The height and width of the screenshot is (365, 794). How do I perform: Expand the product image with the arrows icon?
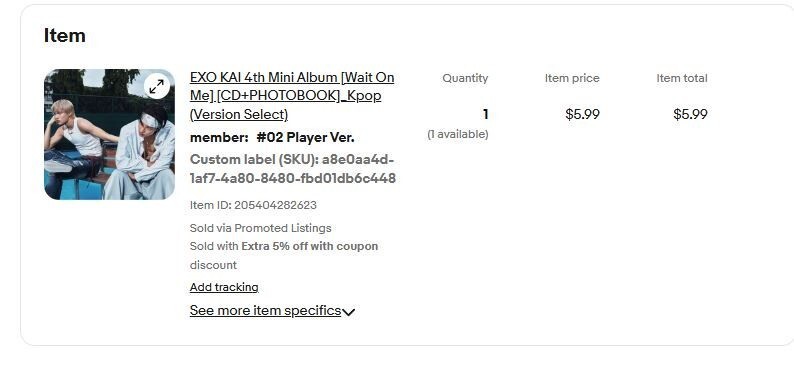(156, 87)
